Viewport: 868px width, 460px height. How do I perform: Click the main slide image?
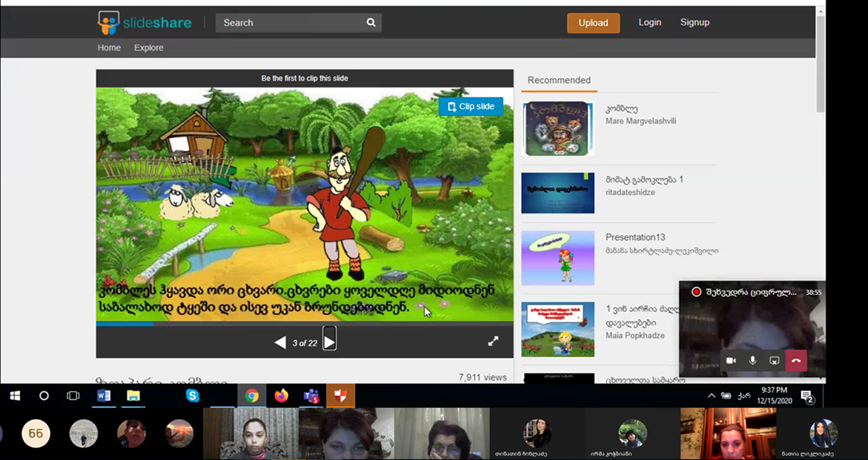coord(305,204)
